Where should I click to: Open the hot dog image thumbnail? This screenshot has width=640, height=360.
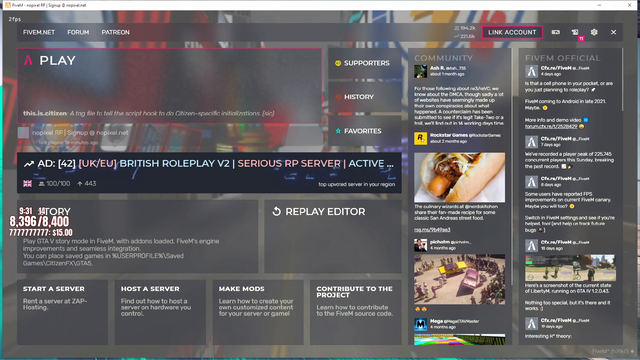(459, 178)
